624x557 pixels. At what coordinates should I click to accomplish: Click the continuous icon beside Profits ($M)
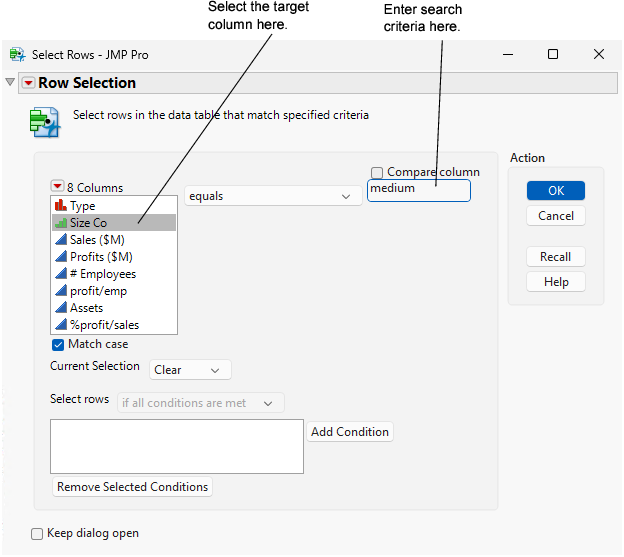click(x=60, y=257)
